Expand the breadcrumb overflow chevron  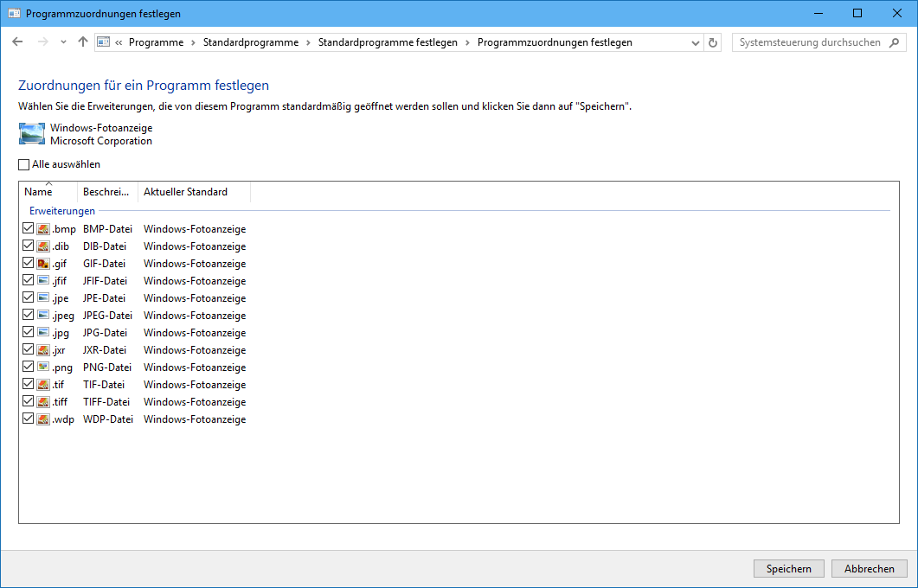click(x=119, y=42)
